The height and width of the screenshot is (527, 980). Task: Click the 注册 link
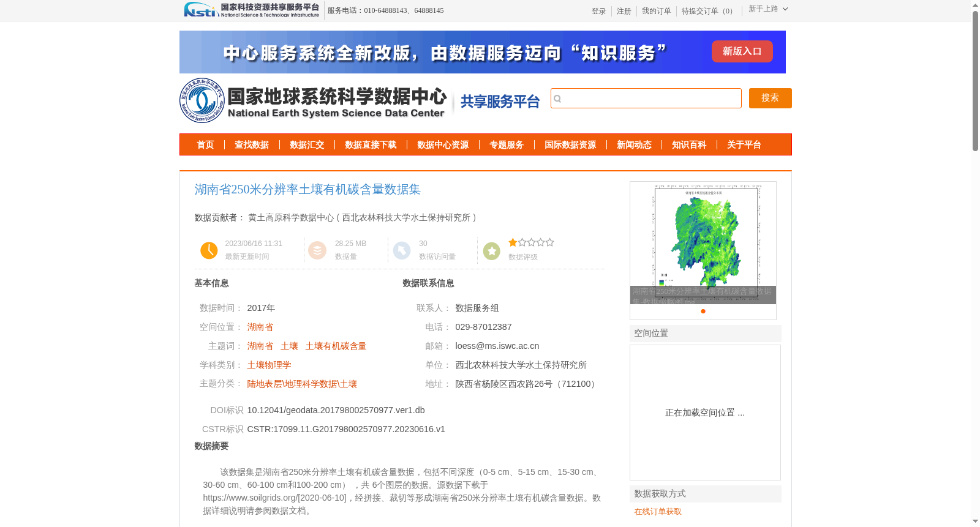click(x=624, y=11)
